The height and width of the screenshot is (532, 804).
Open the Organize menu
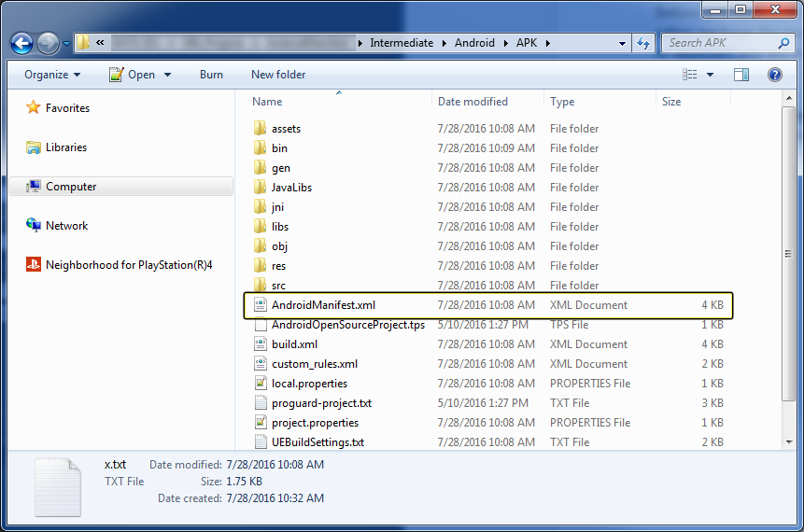click(52, 75)
